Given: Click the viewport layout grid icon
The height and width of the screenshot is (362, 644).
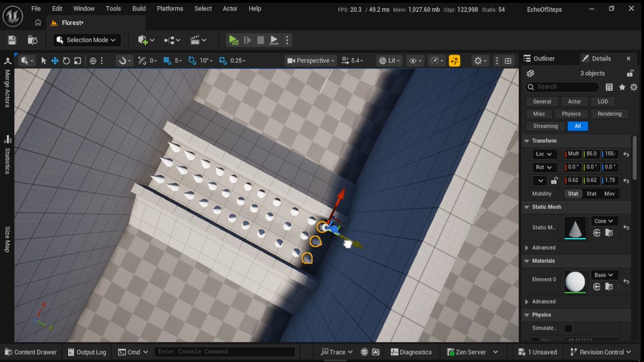Looking at the screenshot, I should coord(508,61).
